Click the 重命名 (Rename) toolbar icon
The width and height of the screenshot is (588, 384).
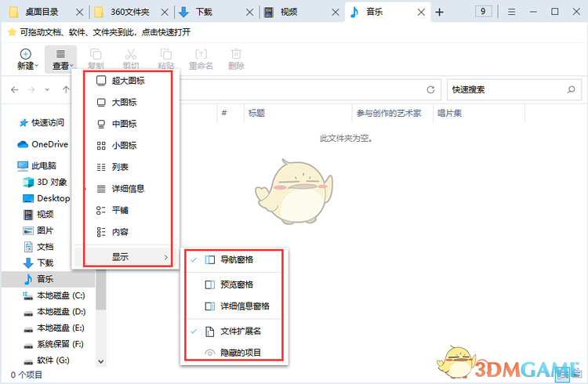(x=201, y=60)
